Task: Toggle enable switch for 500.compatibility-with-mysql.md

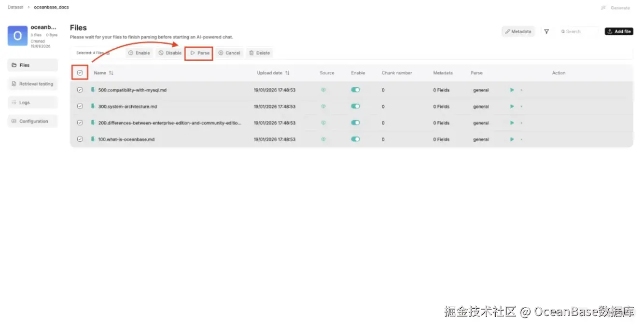Action: pyautogui.click(x=356, y=90)
